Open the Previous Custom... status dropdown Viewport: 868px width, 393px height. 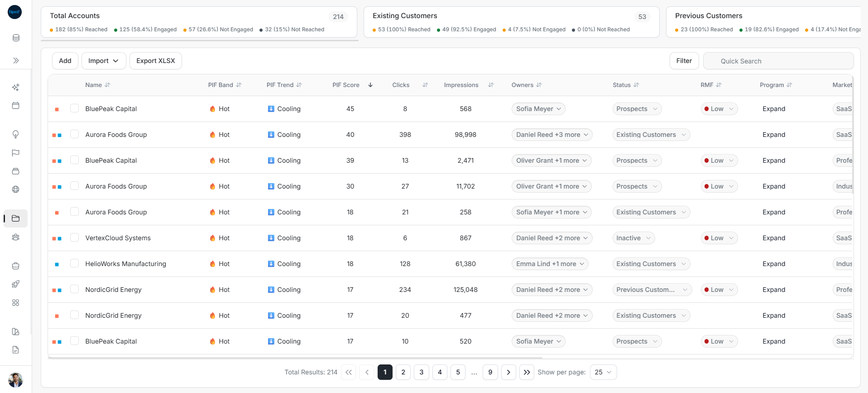pos(652,290)
